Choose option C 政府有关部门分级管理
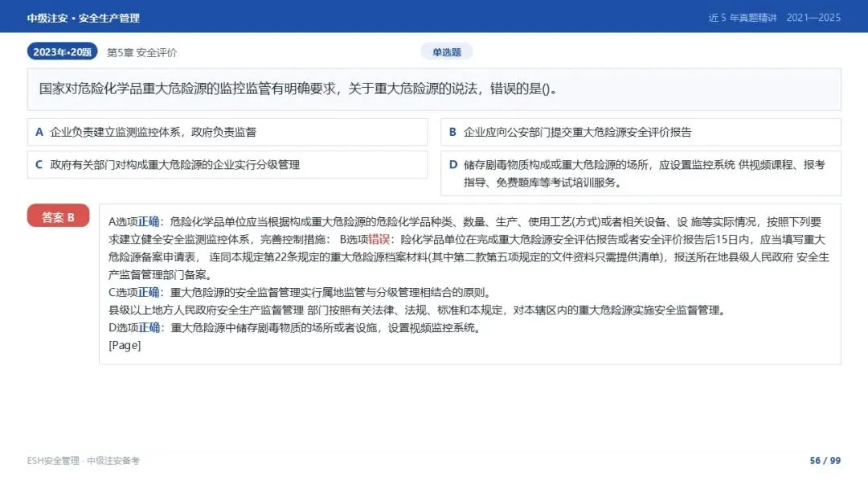The width and height of the screenshot is (868, 489). tap(227, 165)
